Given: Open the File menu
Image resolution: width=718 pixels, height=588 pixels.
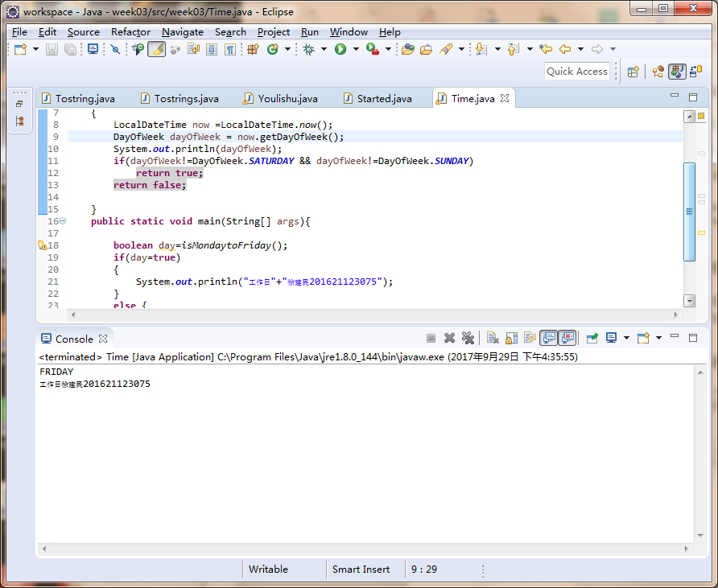Looking at the screenshot, I should coord(19,32).
